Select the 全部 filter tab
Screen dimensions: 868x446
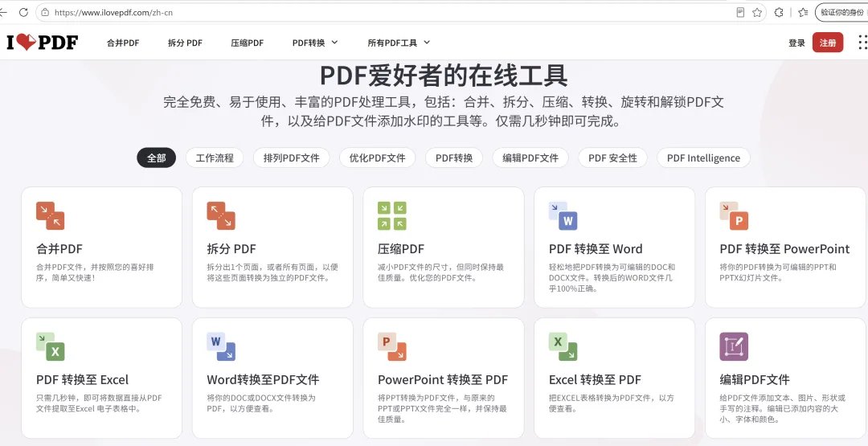point(156,158)
